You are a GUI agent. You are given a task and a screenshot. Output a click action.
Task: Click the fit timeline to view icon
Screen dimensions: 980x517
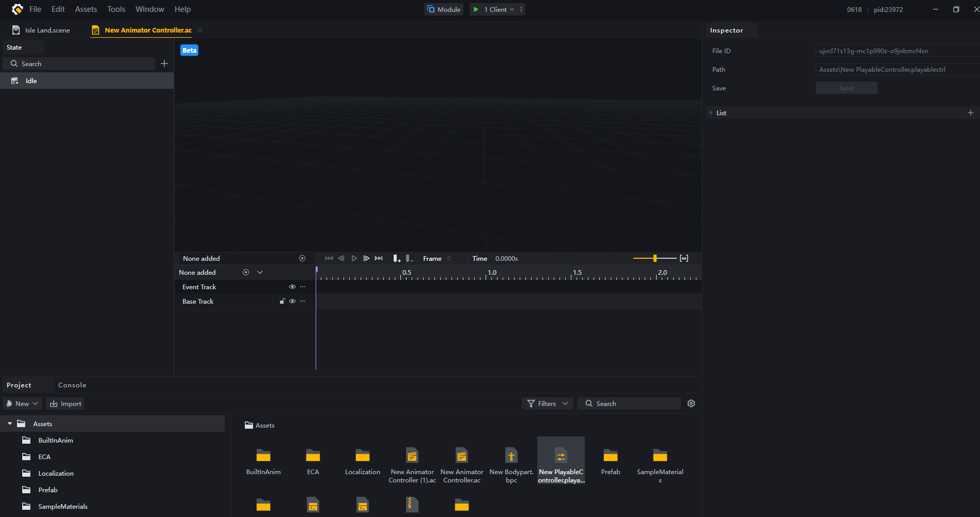click(684, 258)
